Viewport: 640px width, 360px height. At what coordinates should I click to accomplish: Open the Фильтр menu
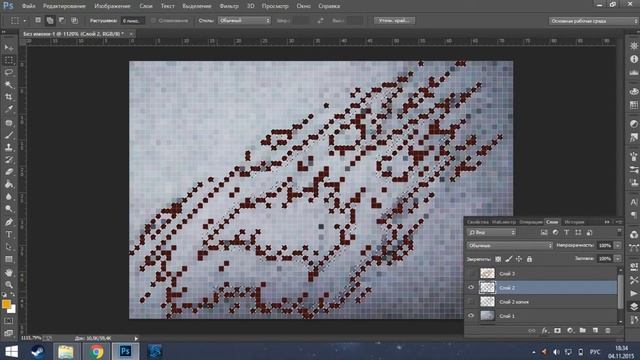(x=229, y=6)
